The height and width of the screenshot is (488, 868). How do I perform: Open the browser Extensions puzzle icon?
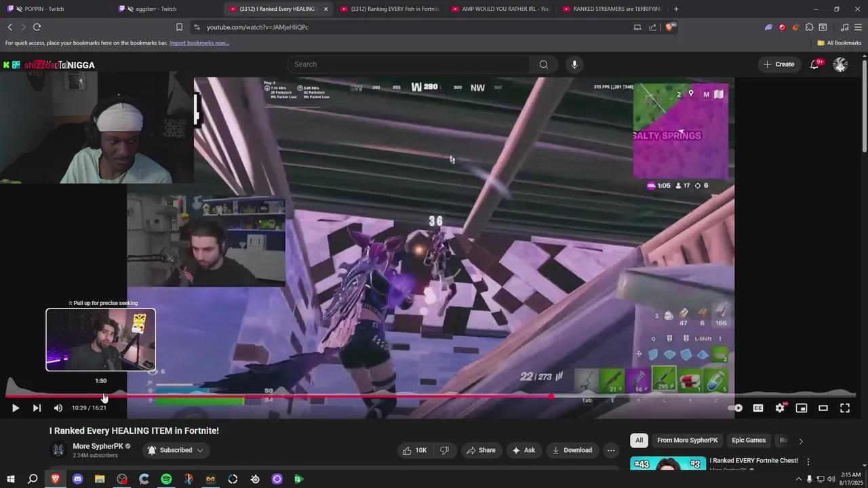(809, 27)
